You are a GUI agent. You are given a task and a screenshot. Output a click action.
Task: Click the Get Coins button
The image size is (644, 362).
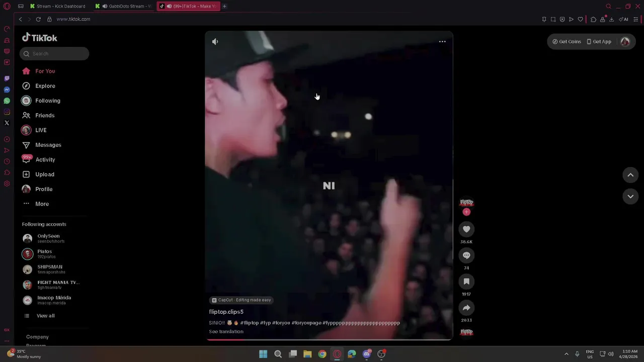point(567,42)
